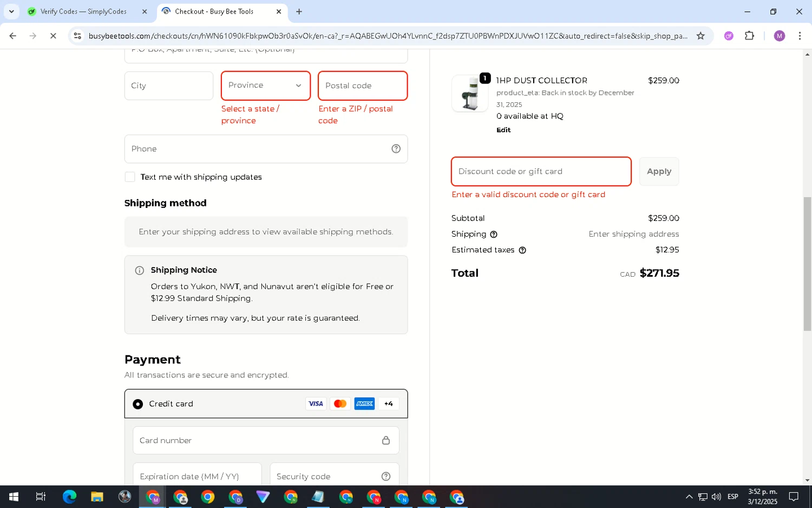Click the back navigation arrow
Screen dimensions: 812x508
point(12,36)
